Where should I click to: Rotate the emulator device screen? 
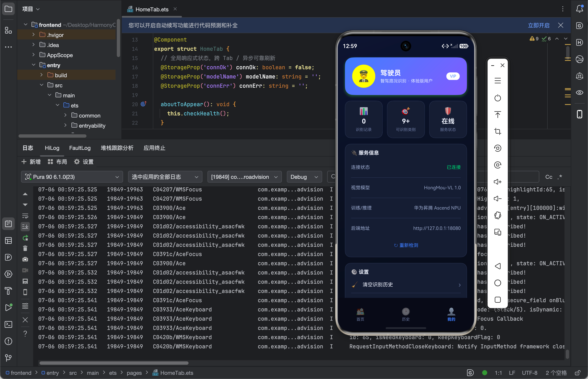tap(498, 215)
